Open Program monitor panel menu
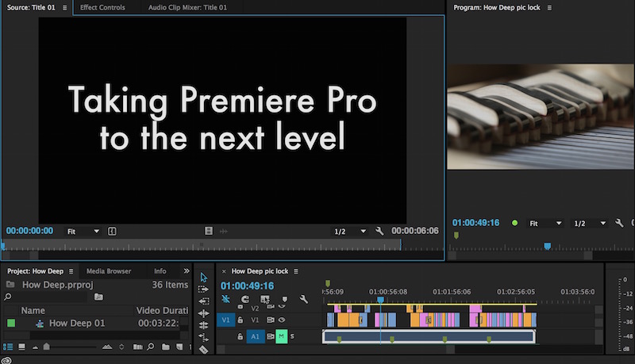The height and width of the screenshot is (364, 635). point(549,8)
